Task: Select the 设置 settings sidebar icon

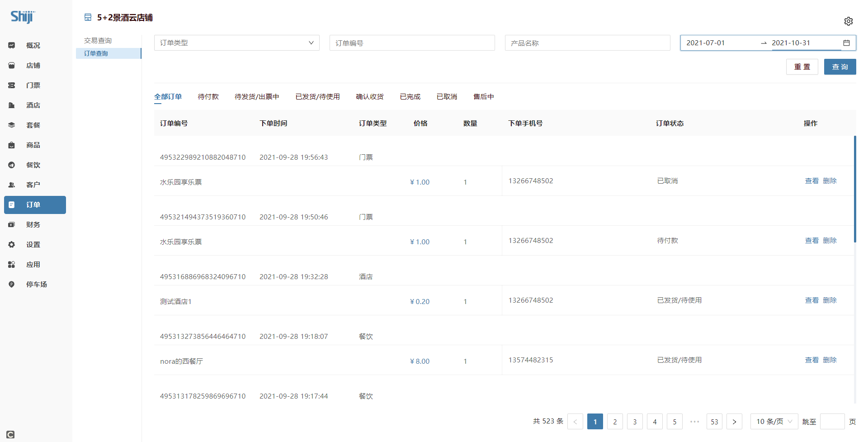Action: (x=12, y=244)
